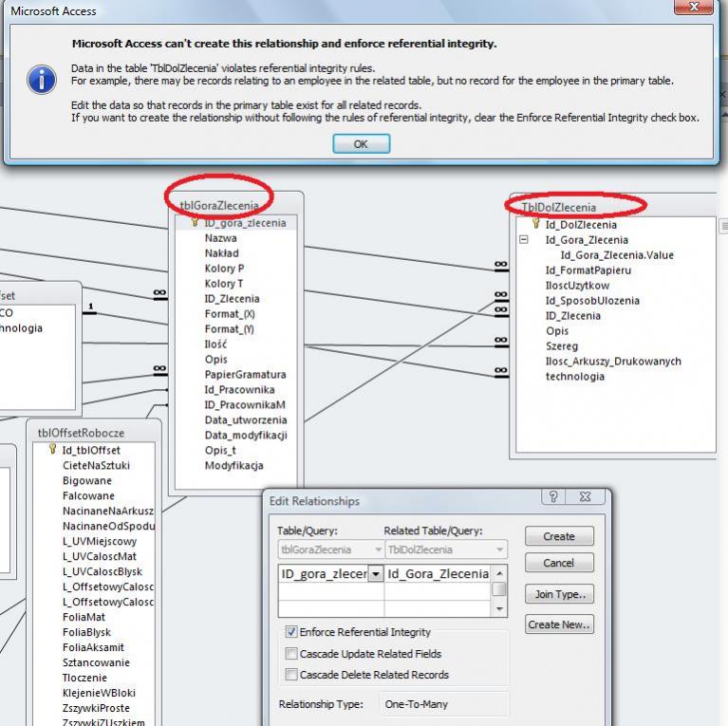Select the Ilosc_Arkuszy_Drukowanych field
The image size is (728, 726).
pyautogui.click(x=613, y=362)
